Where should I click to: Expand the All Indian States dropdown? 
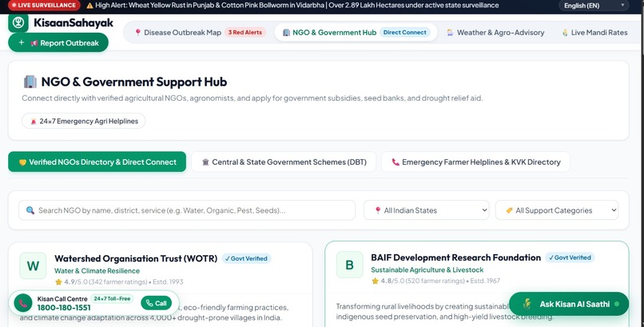pyautogui.click(x=427, y=210)
